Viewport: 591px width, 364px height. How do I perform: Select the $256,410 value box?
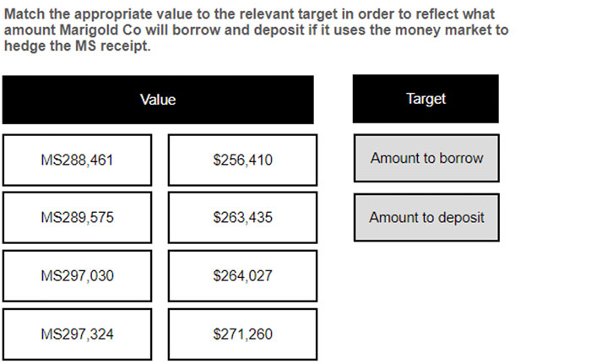click(x=242, y=160)
